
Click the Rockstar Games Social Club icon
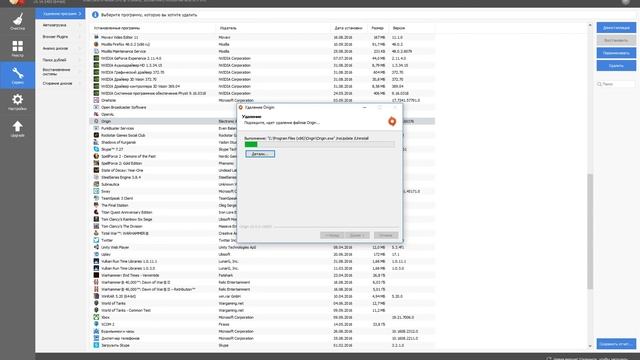(96, 135)
